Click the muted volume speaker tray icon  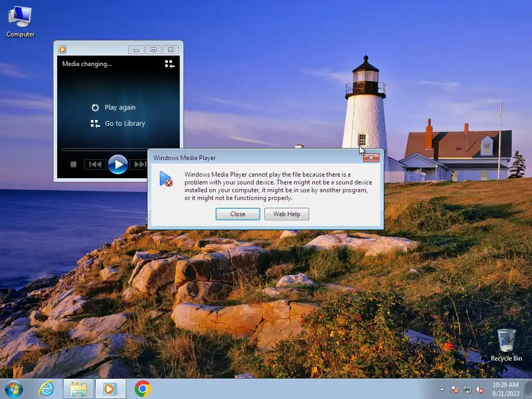480,390
